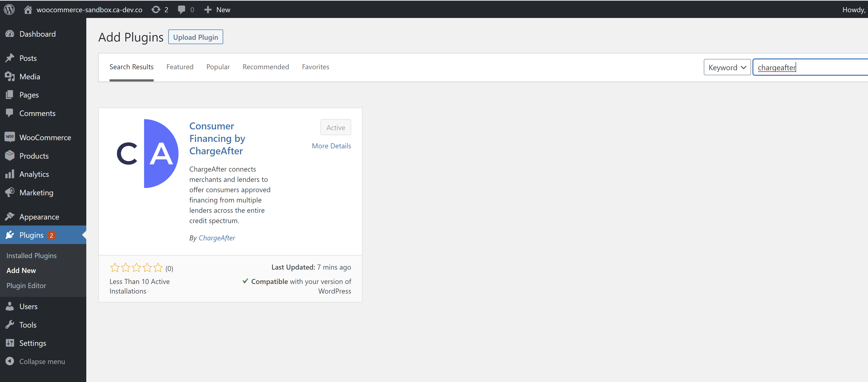Open the Tools wrench icon

pyautogui.click(x=10, y=324)
